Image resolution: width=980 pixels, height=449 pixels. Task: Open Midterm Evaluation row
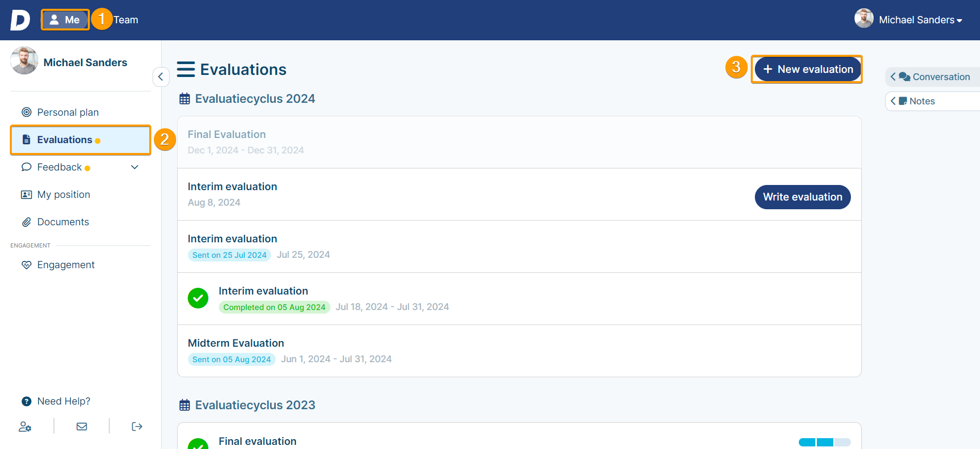pos(519,351)
